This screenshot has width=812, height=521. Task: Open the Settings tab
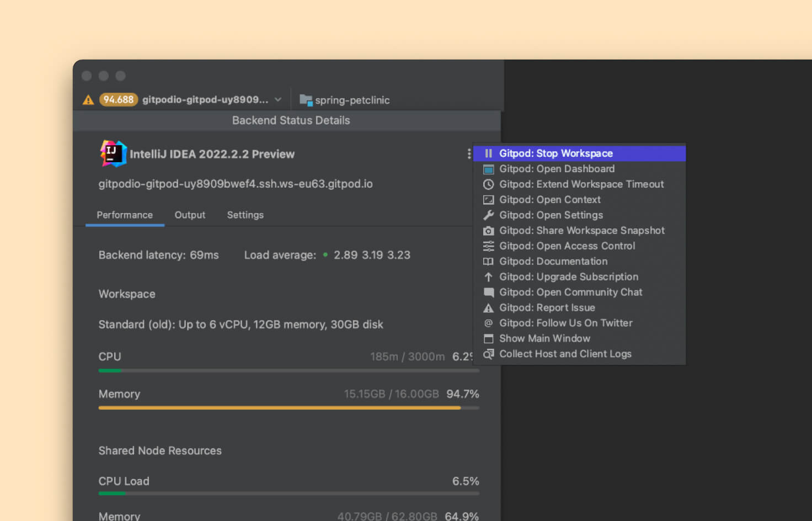click(245, 215)
